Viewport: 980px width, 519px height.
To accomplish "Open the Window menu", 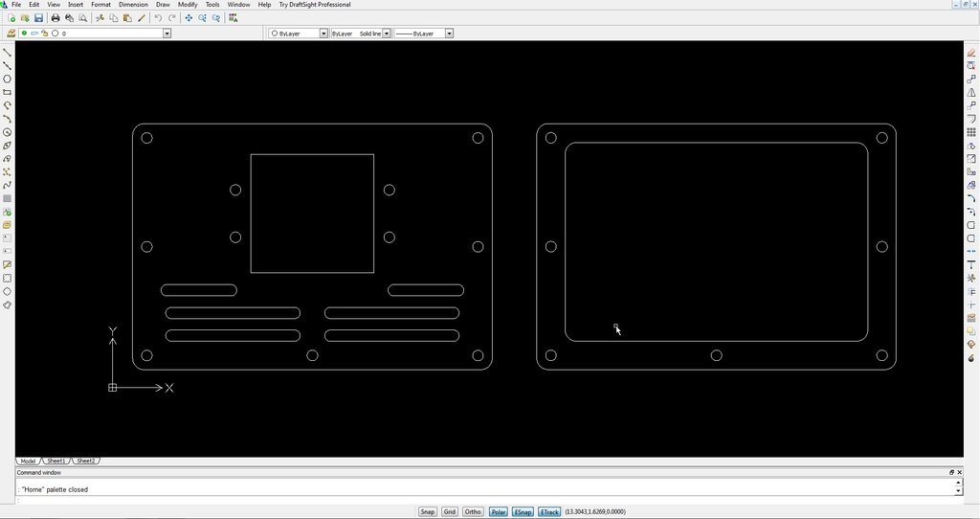I will [x=238, y=5].
